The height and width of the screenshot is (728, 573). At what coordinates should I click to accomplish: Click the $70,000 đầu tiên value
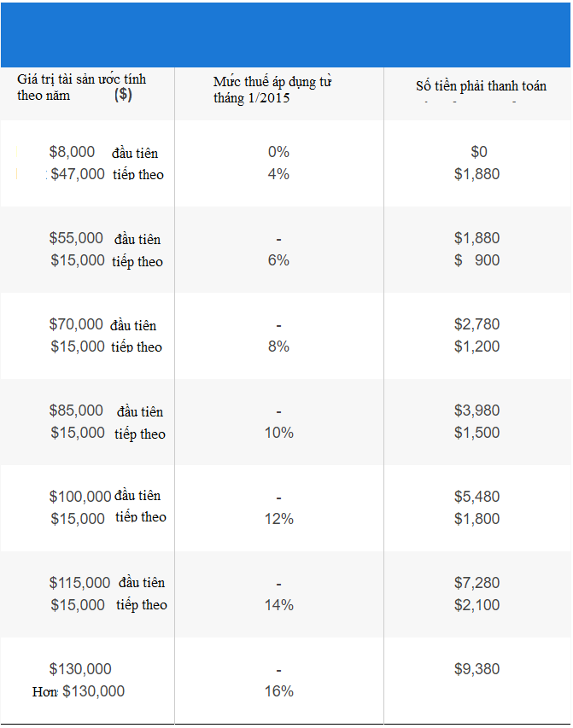pyautogui.click(x=102, y=325)
